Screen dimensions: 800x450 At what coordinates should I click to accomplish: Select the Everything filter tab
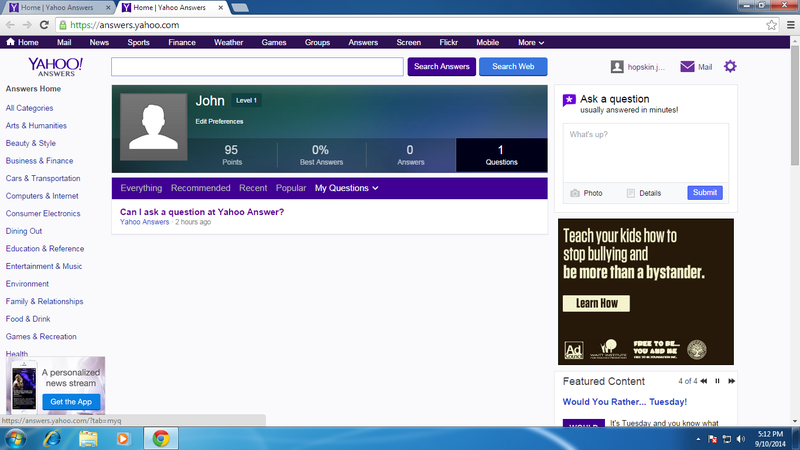[141, 188]
